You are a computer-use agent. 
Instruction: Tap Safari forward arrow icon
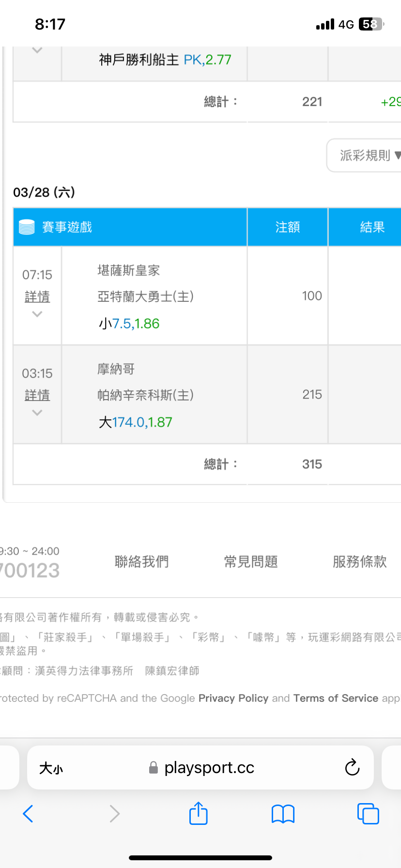point(114,814)
